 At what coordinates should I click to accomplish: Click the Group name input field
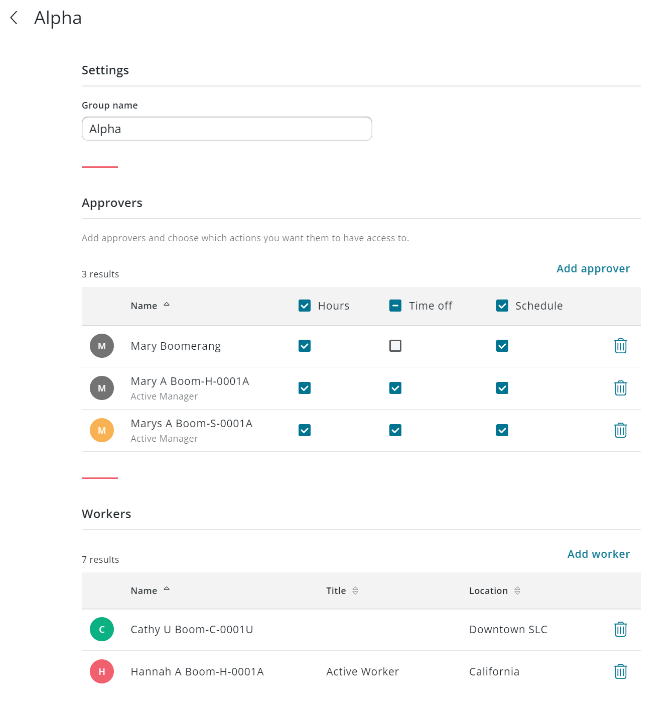[x=226, y=129]
